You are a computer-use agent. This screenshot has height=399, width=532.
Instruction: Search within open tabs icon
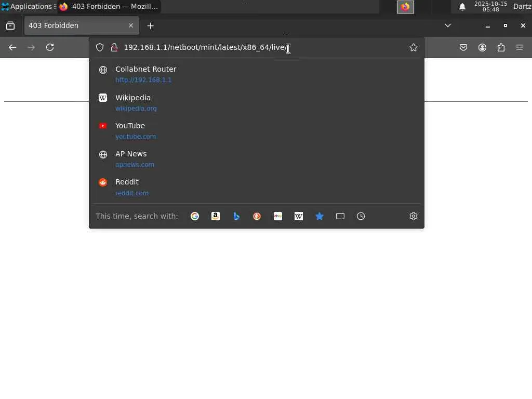pyautogui.click(x=340, y=216)
